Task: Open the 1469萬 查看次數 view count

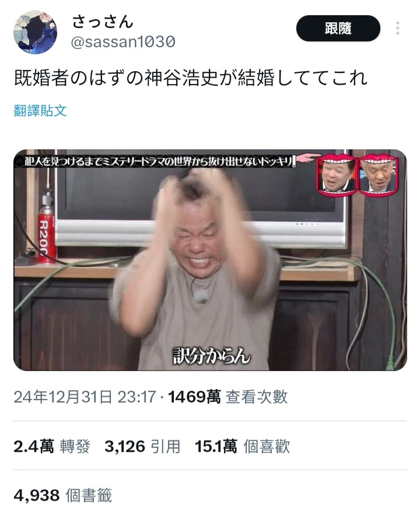Action: pos(228,397)
